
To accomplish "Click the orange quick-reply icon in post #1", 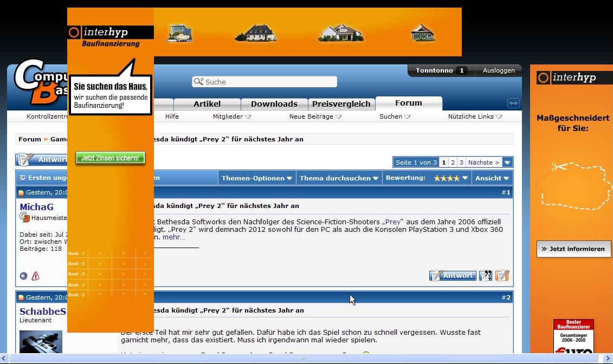I will coord(502,275).
